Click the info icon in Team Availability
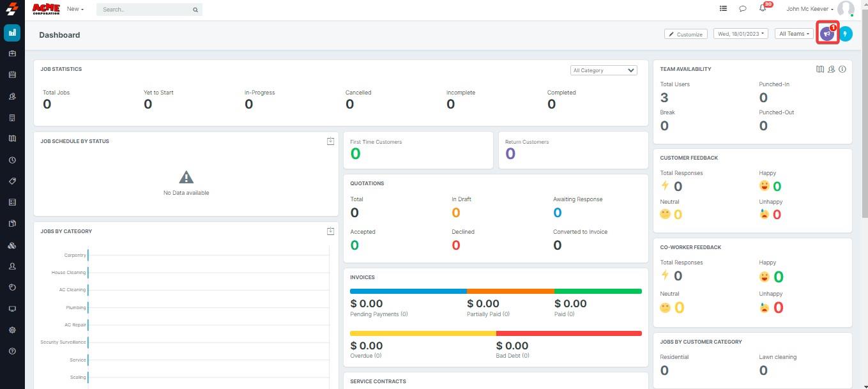This screenshot has height=389, width=868. click(x=842, y=69)
